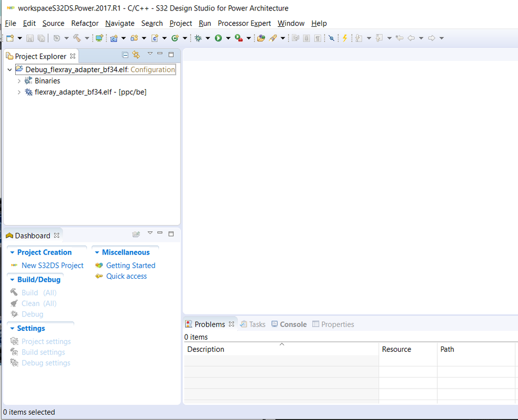Screen dimensions: 518x420
Task: Click the new source folder icon
Action: coord(134,38)
